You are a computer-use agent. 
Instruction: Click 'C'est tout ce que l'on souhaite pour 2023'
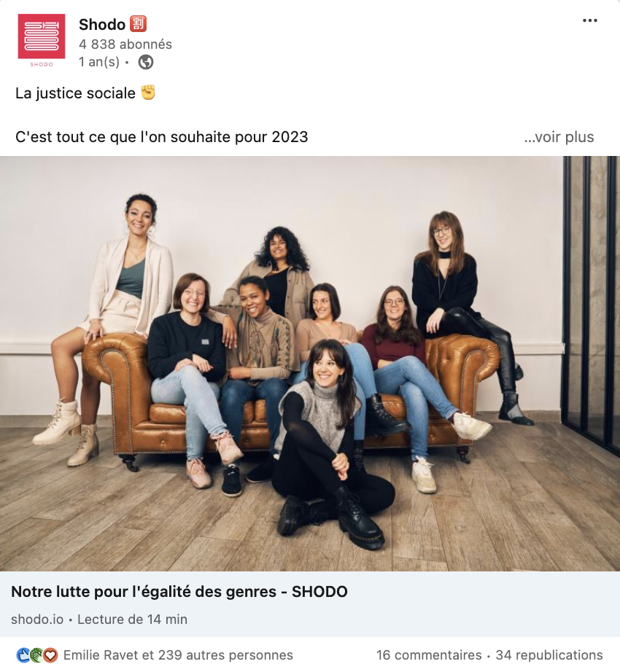pyautogui.click(x=162, y=137)
